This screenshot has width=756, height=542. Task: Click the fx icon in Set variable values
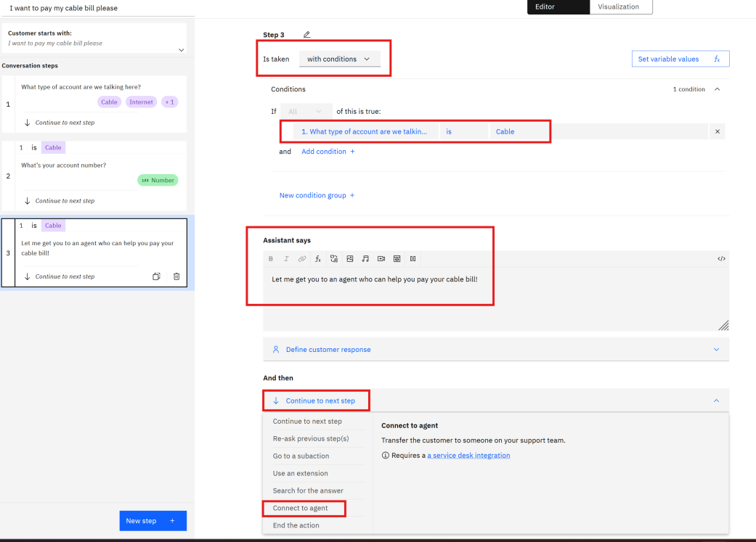point(717,59)
